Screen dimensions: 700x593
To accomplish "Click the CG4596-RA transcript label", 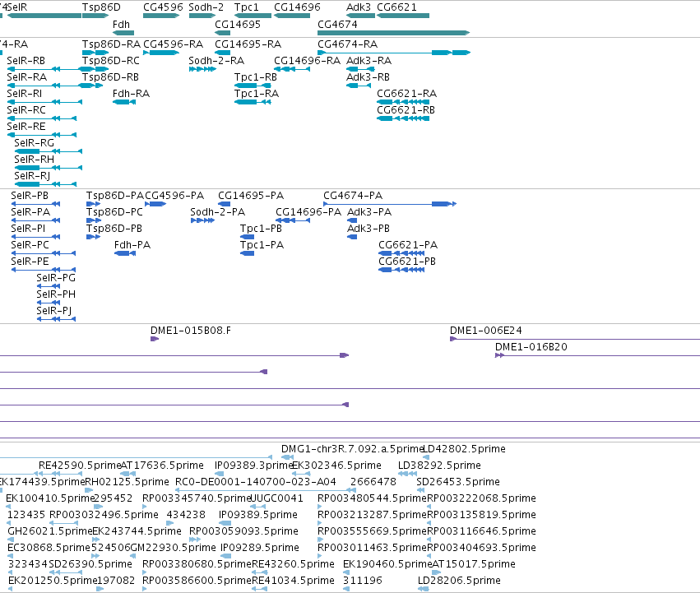I will tap(174, 44).
